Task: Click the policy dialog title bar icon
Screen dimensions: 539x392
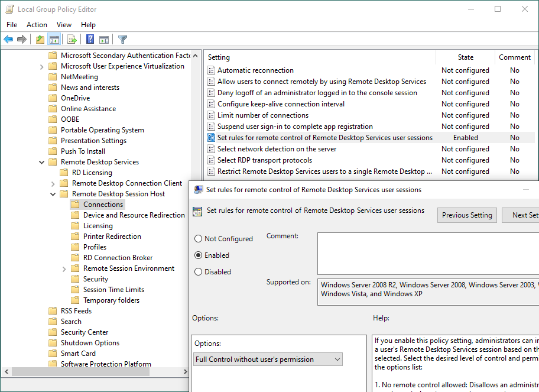Action: click(x=199, y=190)
